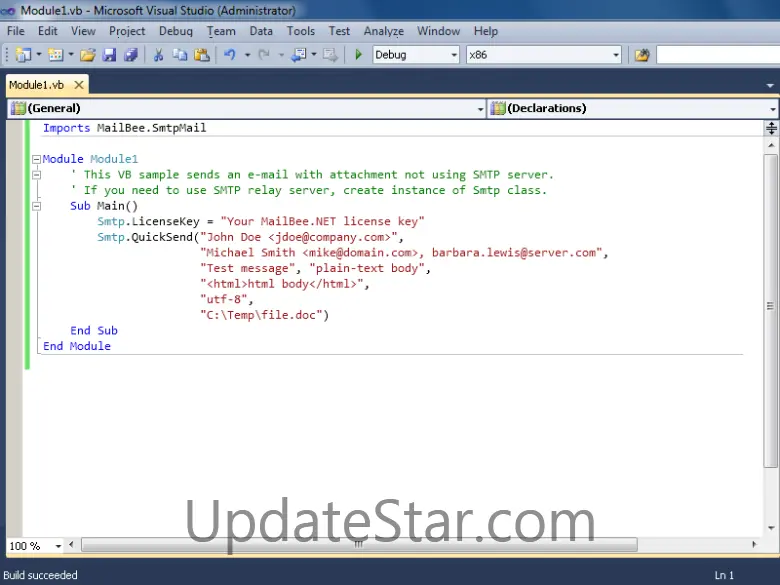Open the Navigate Backward dropdown arrow
The width and height of the screenshot is (780, 585).
314,55
